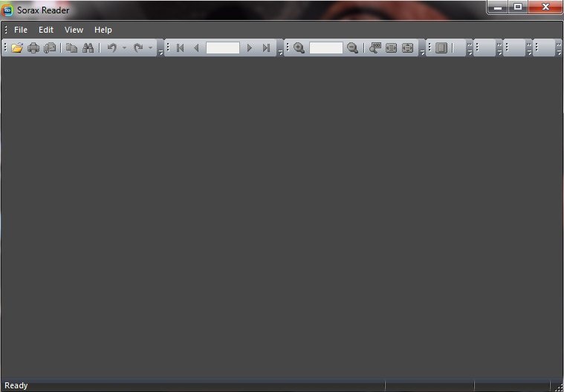Jump to last page button
Screen dimensions: 564x392
point(266,48)
